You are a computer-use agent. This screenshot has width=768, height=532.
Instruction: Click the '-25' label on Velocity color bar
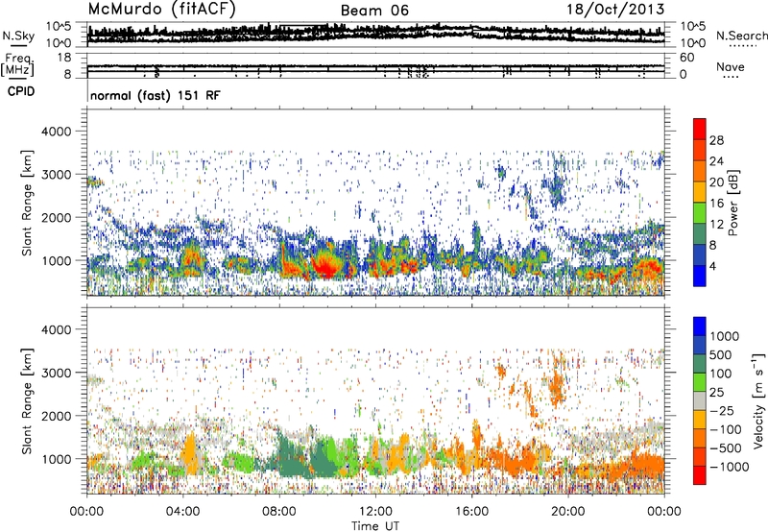coord(722,410)
